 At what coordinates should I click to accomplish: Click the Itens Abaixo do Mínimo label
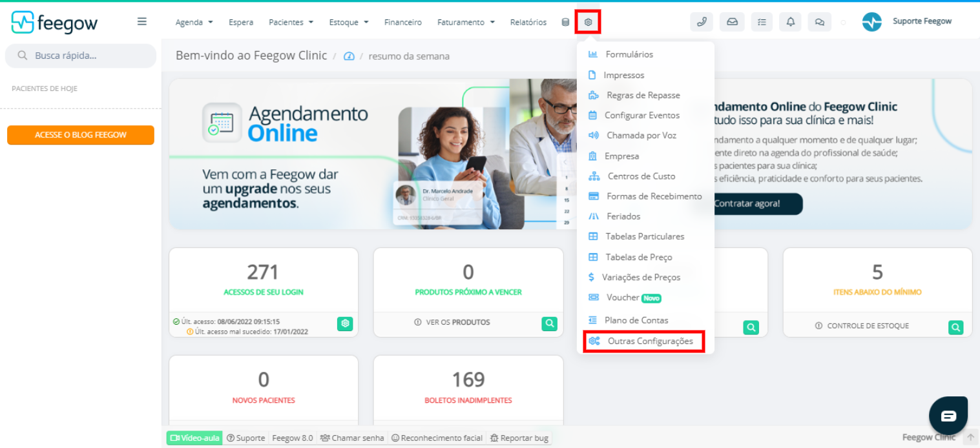coord(877,292)
